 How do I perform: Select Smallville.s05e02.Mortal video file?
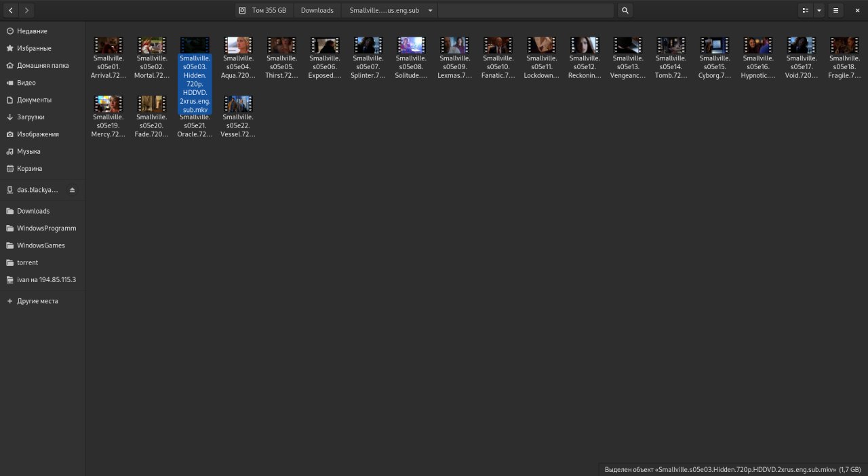pyautogui.click(x=152, y=58)
